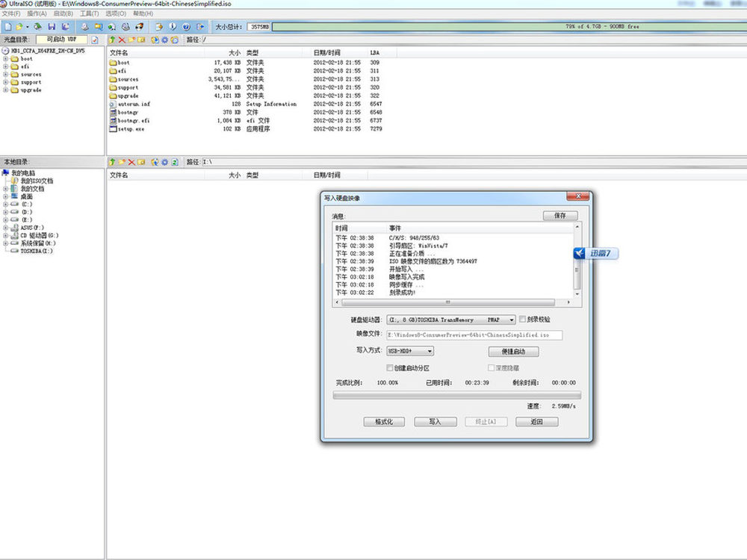
Task: Expand the (D:) drive in the local tree
Action: point(6,212)
